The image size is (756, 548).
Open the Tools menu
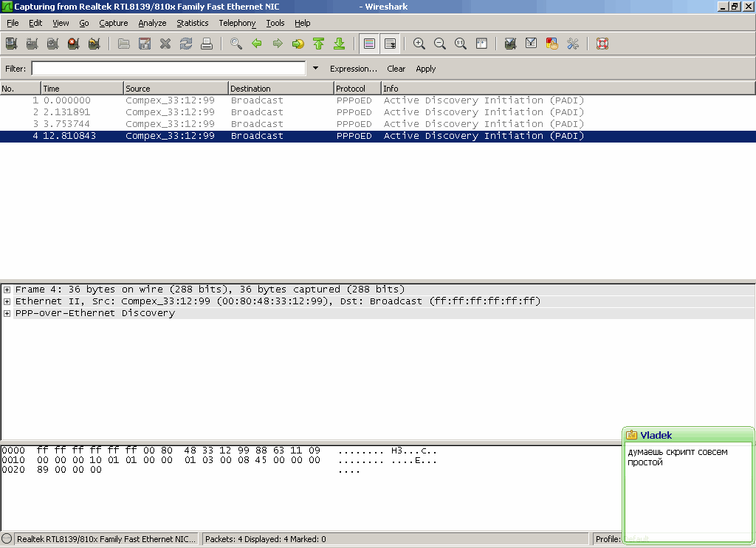275,23
